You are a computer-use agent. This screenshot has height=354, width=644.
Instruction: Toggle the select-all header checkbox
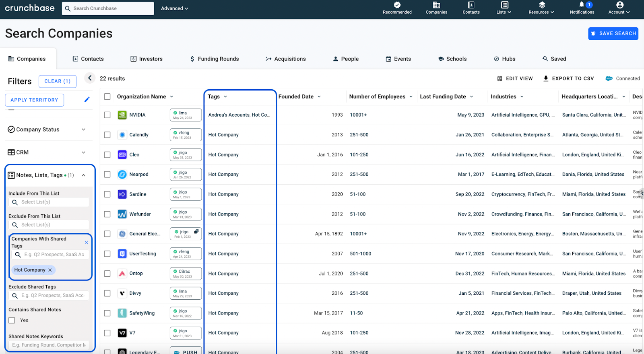(x=107, y=97)
